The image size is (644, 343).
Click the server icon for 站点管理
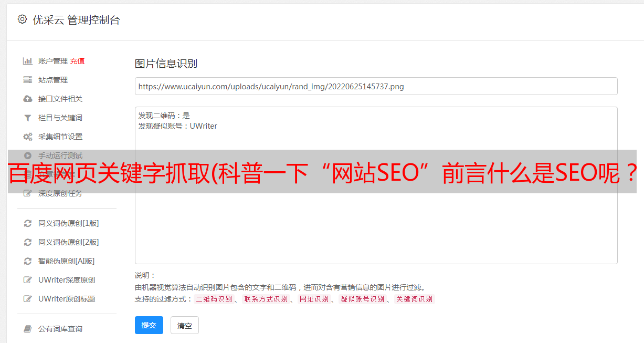(28, 80)
